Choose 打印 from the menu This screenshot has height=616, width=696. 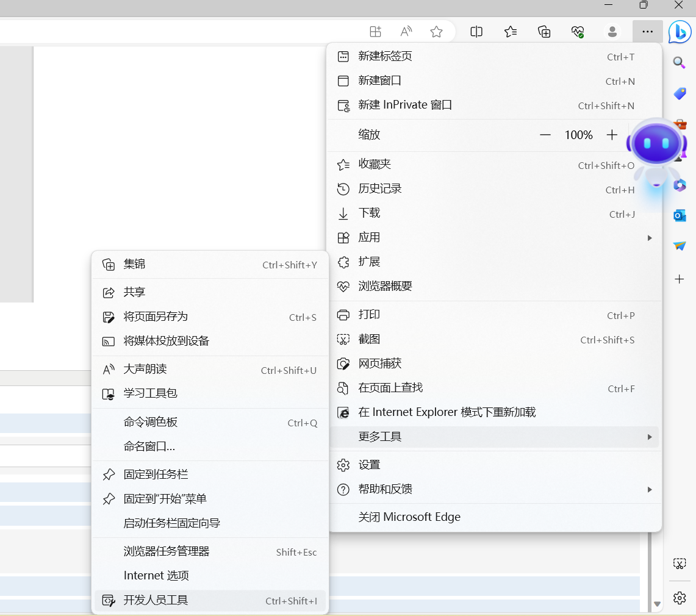click(495, 315)
